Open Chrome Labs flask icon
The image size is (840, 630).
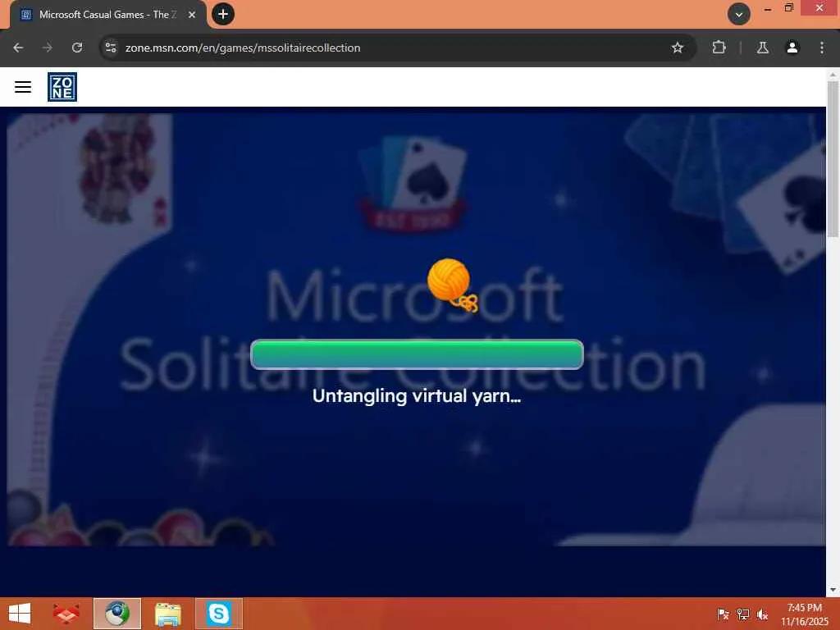click(x=763, y=48)
